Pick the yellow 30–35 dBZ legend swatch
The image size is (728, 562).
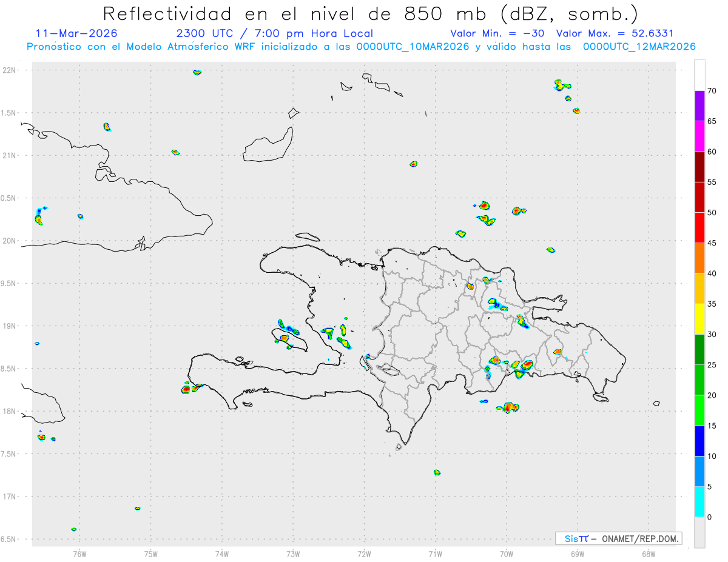(699, 319)
